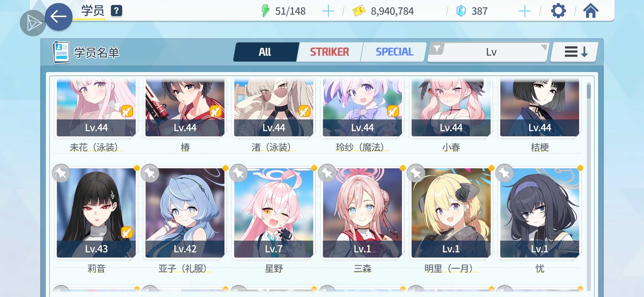644x297 pixels.
Task: Switch the sort order direction
Action: pos(575,52)
